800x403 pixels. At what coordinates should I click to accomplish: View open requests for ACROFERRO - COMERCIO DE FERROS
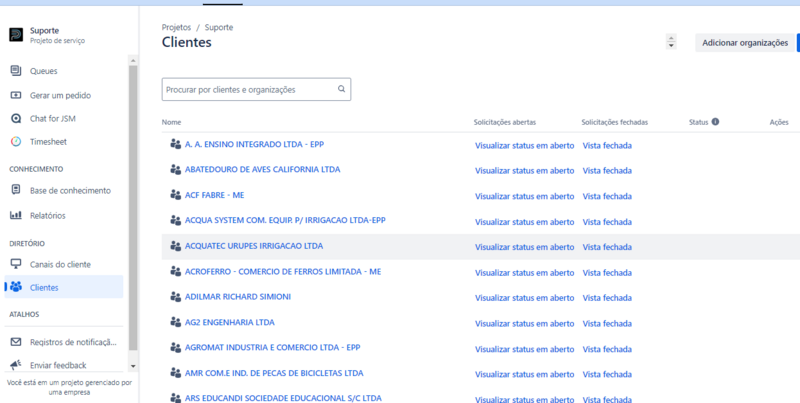pos(524,273)
